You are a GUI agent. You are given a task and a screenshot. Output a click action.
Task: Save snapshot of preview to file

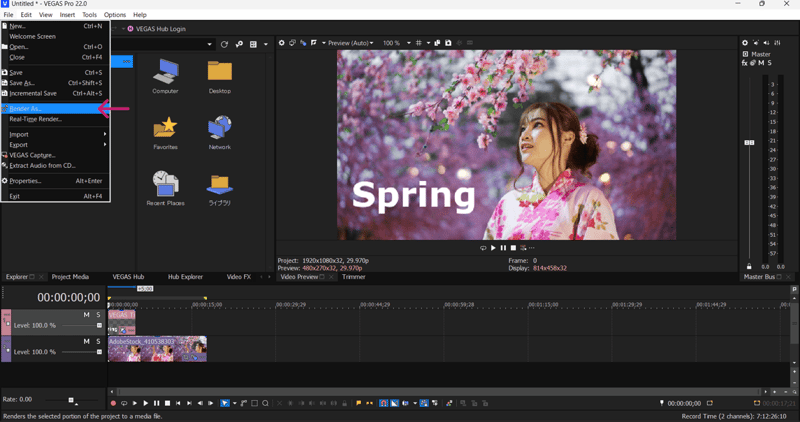448,43
